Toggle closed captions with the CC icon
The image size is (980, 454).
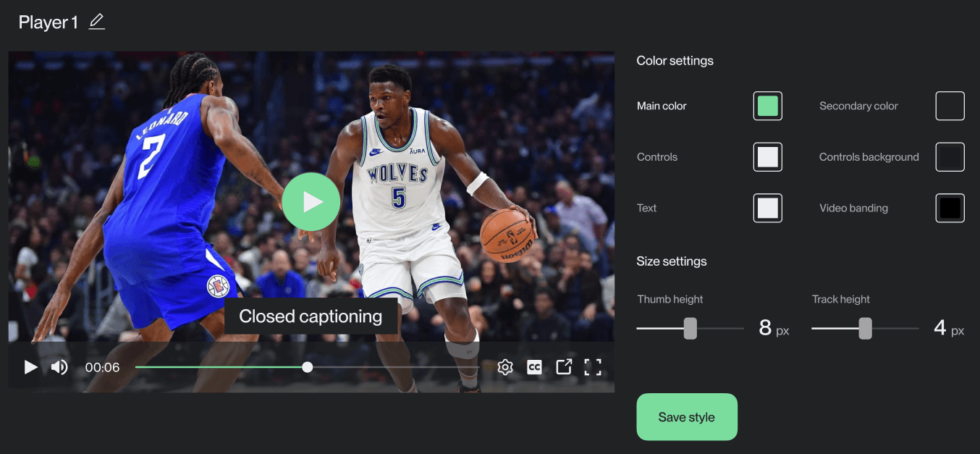click(534, 367)
